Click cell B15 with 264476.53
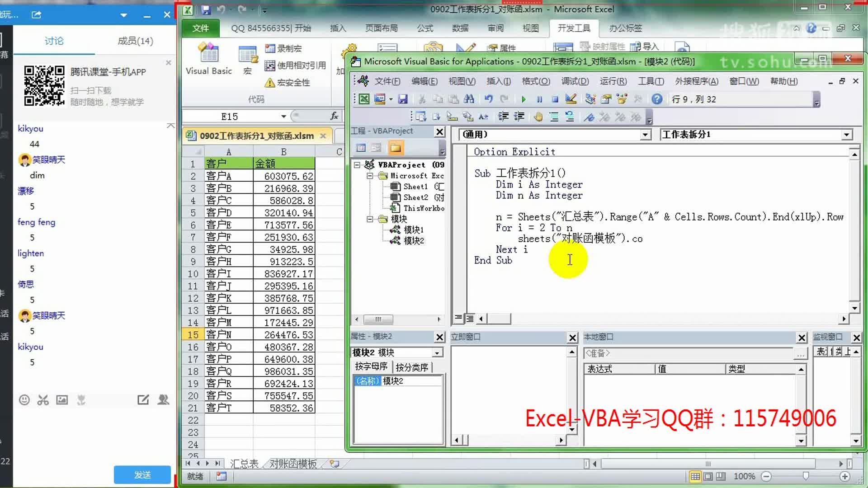Image resolution: width=868 pixels, height=488 pixels. (x=283, y=335)
